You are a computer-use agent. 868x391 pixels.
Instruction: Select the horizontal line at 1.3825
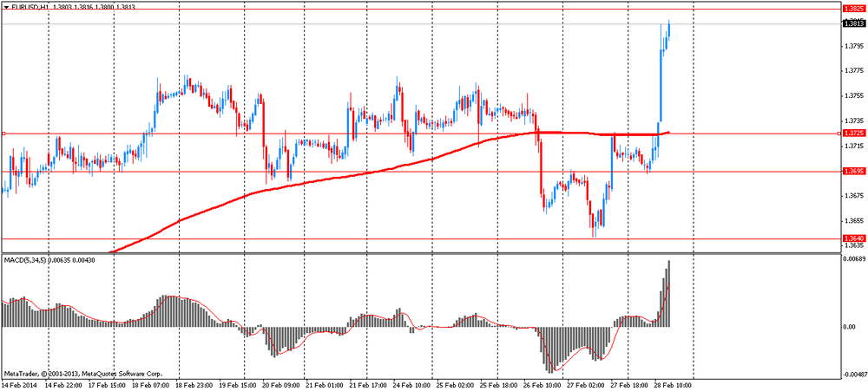click(421, 9)
